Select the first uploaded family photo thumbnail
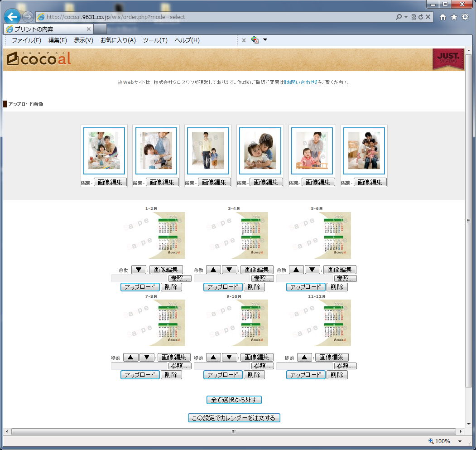 point(104,150)
